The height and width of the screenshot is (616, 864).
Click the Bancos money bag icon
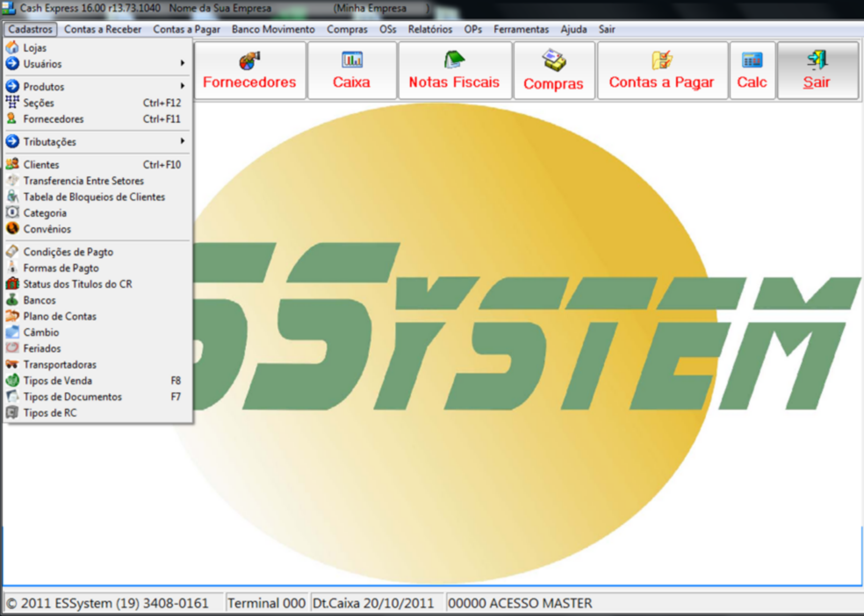click(12, 300)
